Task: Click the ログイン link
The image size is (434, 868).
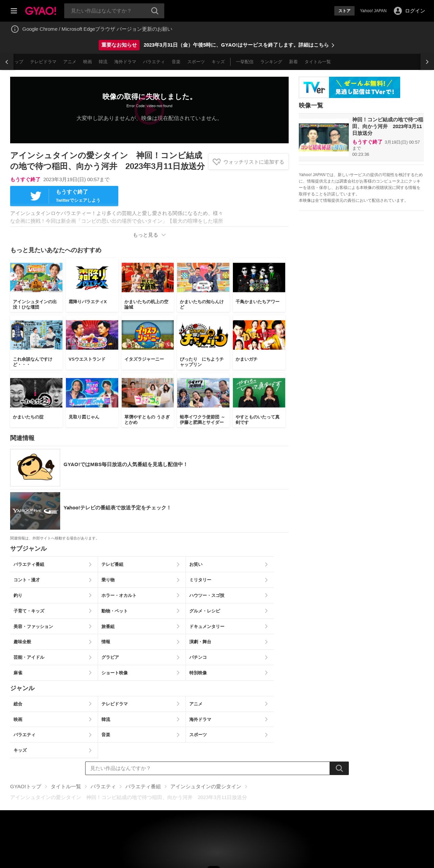Action: point(415,11)
